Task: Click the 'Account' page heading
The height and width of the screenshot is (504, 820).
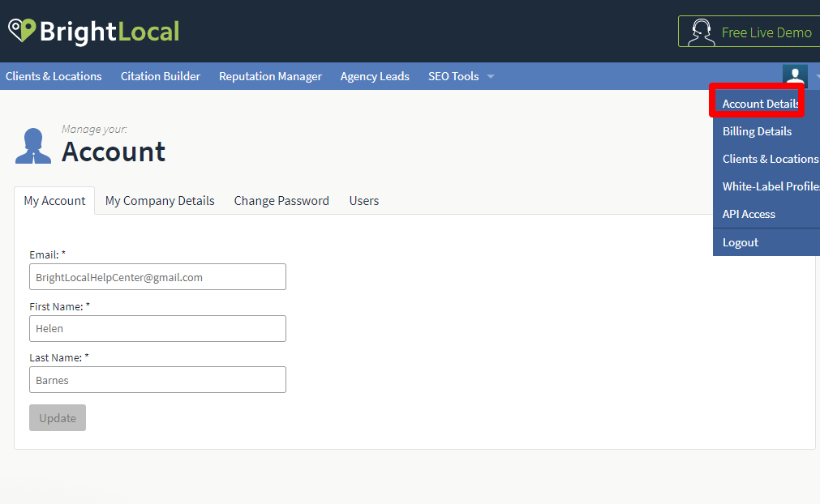Action: pyautogui.click(x=114, y=152)
